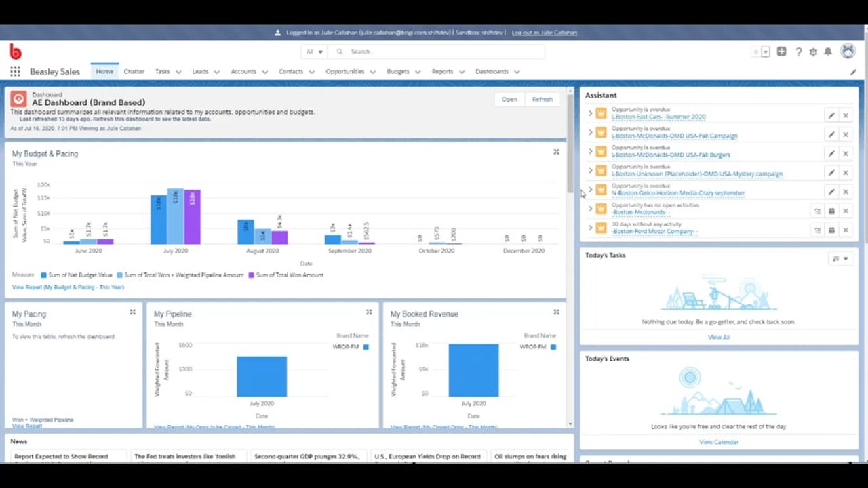Screen dimensions: 868x488
Task: Open the favorites list dropdown arrow
Action: coord(766,52)
